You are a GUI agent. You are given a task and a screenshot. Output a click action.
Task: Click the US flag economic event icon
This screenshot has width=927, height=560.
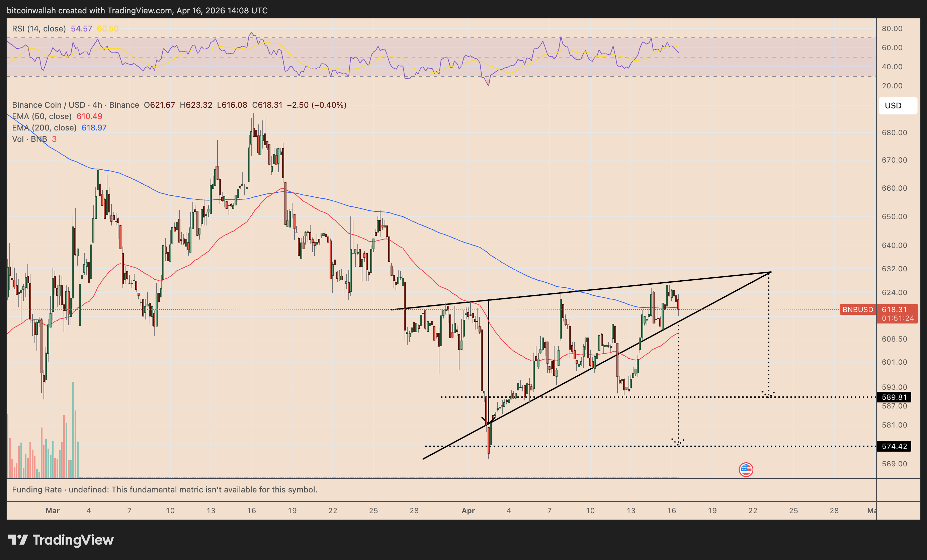click(x=746, y=469)
